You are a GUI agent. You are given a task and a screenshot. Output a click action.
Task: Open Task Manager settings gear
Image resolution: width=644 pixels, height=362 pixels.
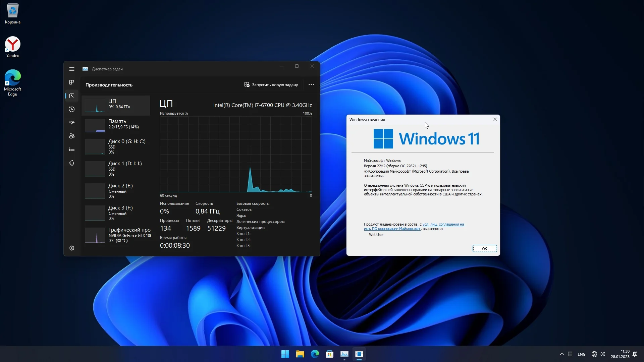(x=72, y=248)
